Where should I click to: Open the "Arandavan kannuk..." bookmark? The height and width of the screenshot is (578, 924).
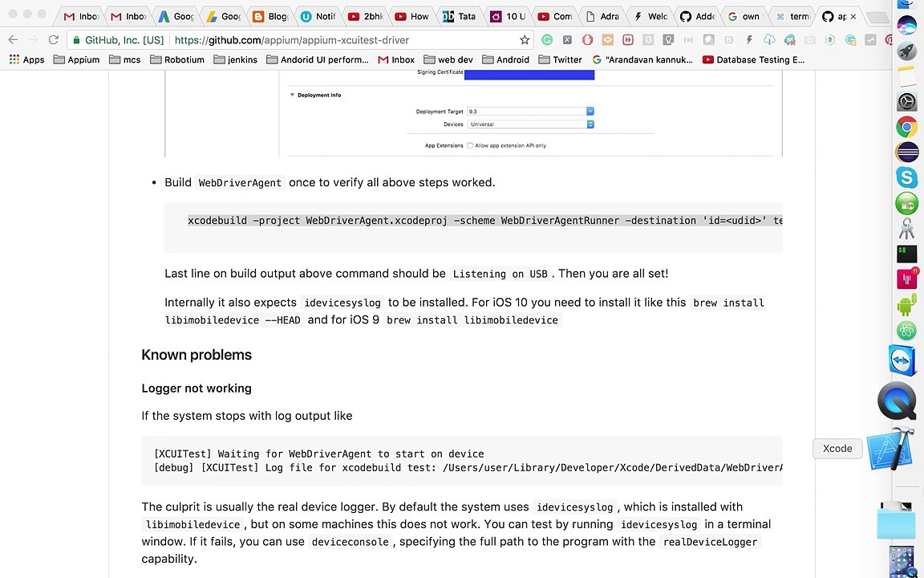(x=642, y=59)
